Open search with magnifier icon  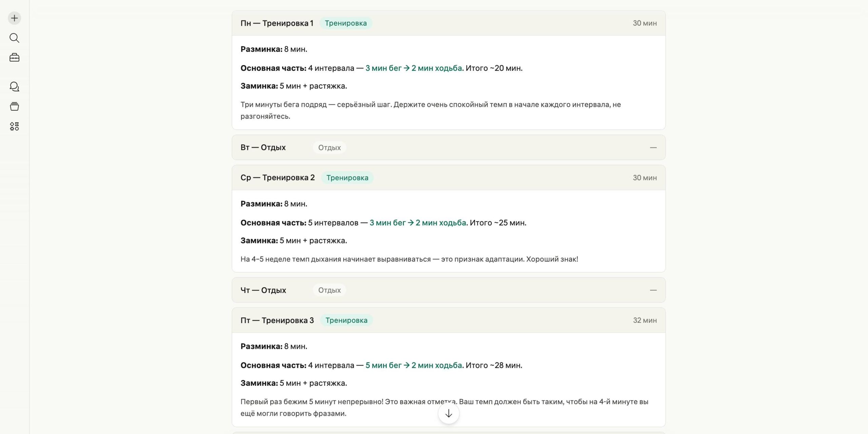point(14,38)
